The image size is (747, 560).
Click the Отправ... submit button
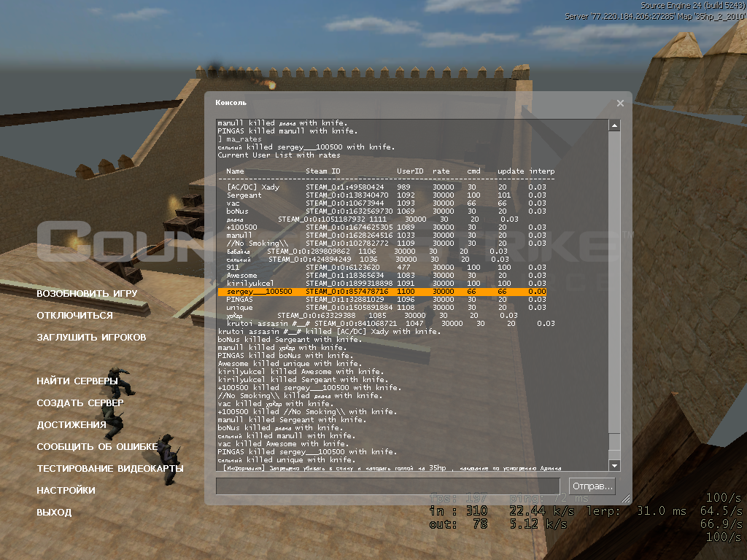[592, 486]
